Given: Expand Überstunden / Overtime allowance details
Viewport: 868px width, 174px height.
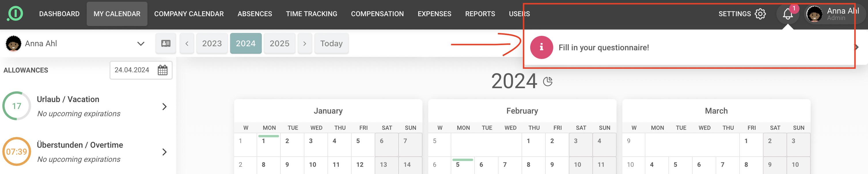Looking at the screenshot, I should tap(164, 152).
